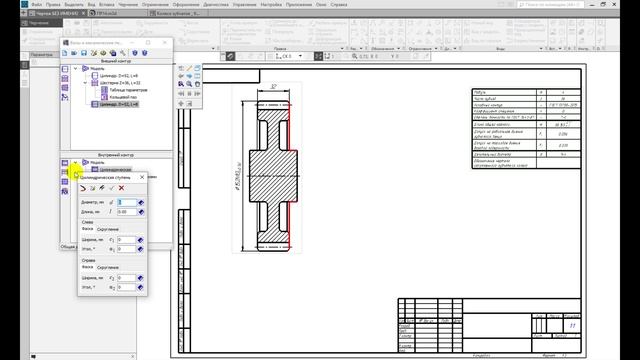The image size is (640, 360).
Task: Collapse the inner contour Model tree node
Action: [76, 162]
